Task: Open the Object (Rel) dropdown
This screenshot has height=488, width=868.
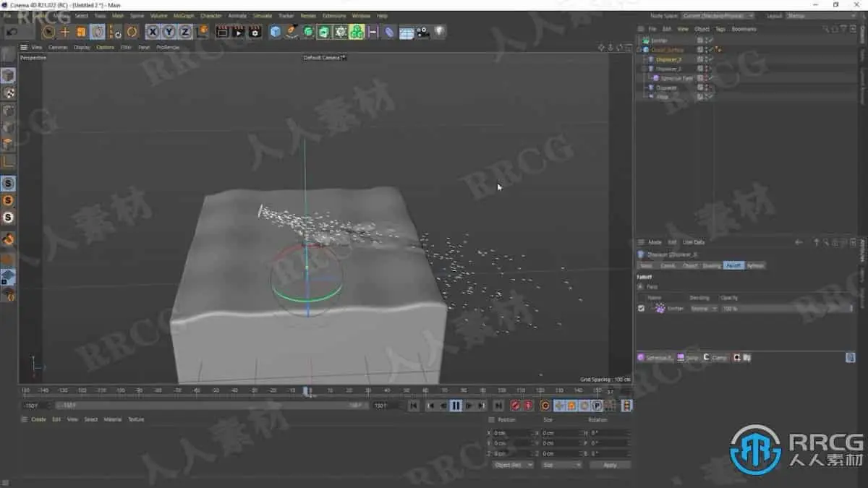Action: [513, 465]
